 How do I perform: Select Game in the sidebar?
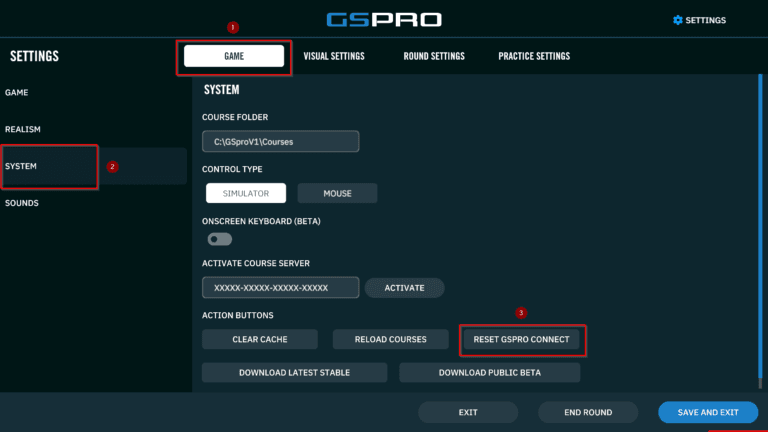pos(17,92)
